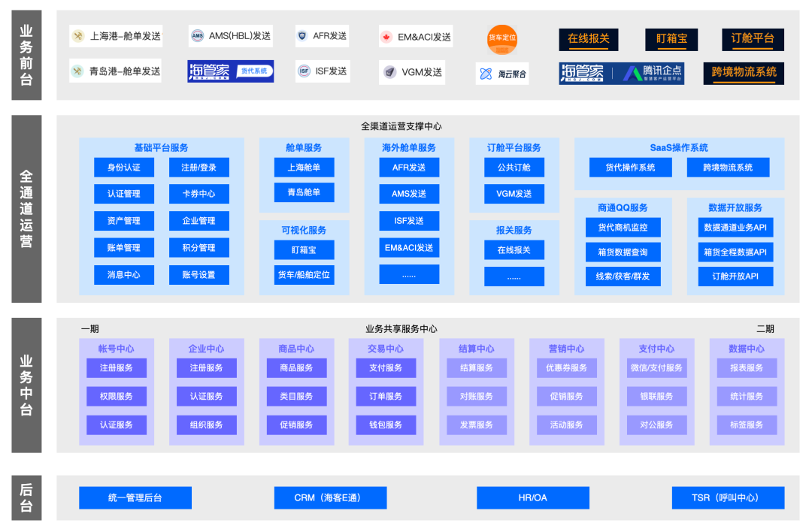Select 线索/获客/群发 in 商通QQ服务

pos(623,277)
